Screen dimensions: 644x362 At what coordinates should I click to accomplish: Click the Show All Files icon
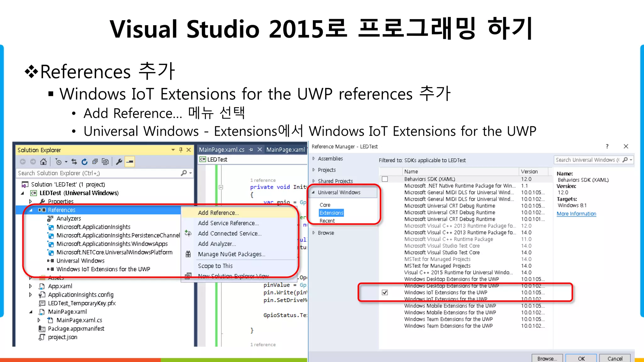105,162
